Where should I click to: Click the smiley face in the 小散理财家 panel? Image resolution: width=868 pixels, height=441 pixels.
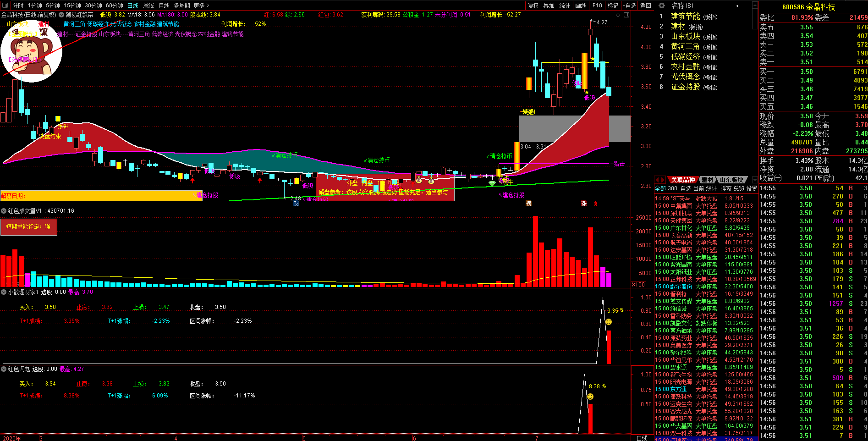click(609, 322)
